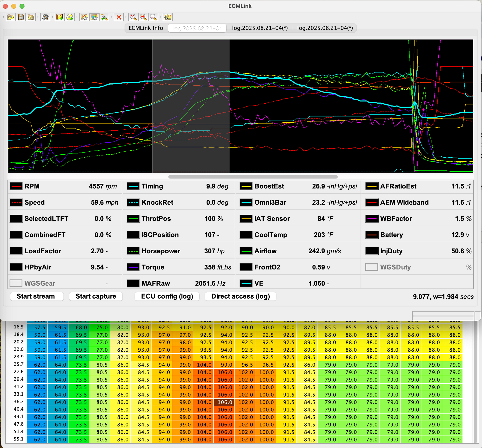Click the Start stream button
This screenshot has height=448, width=482.
(37, 296)
